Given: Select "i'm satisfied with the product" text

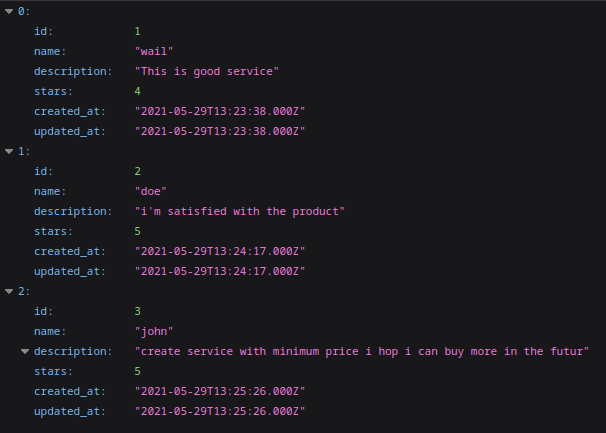Looking at the screenshot, I should point(240,211).
